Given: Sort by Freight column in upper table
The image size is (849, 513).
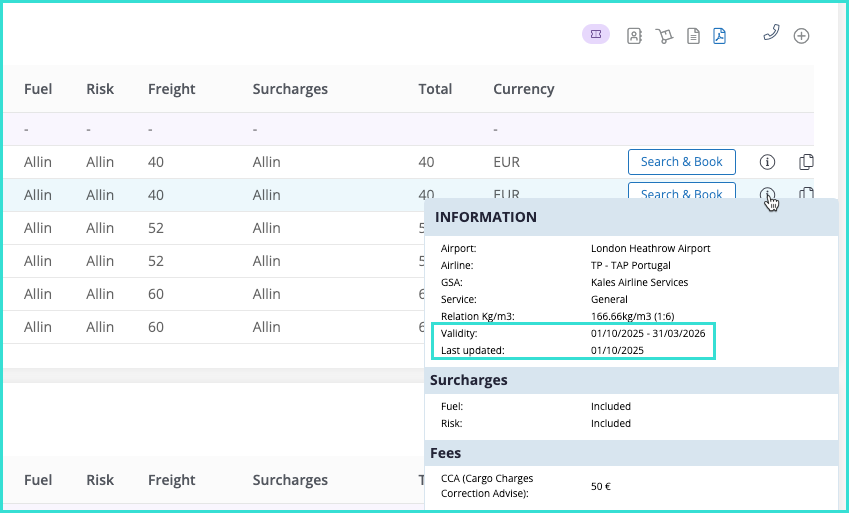Looking at the screenshot, I should click(171, 89).
